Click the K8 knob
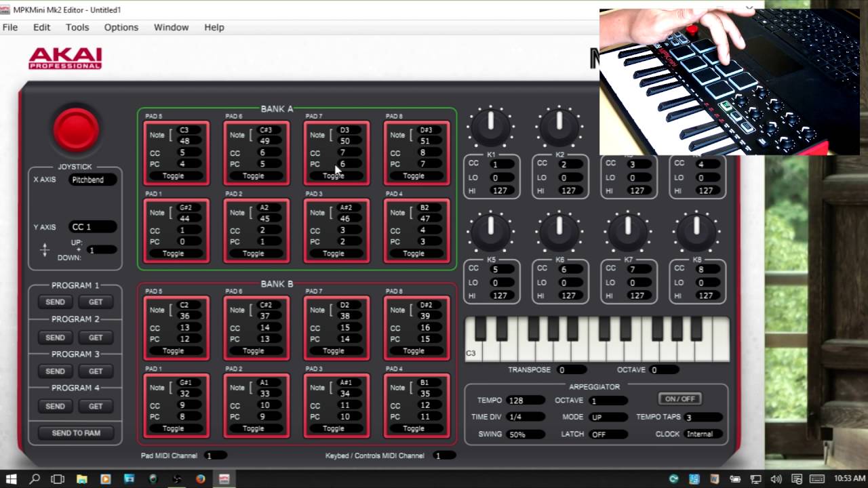 click(696, 232)
